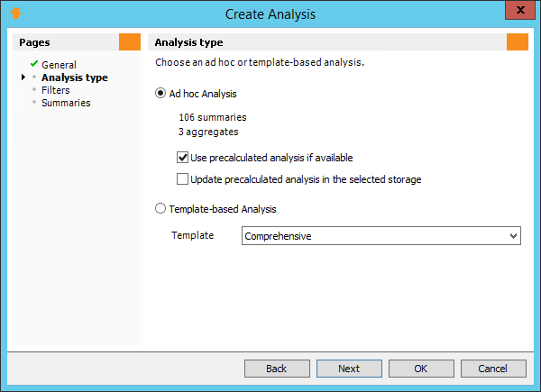Click the green checkmark next to General
This screenshot has width=541, height=392.
click(34, 64)
